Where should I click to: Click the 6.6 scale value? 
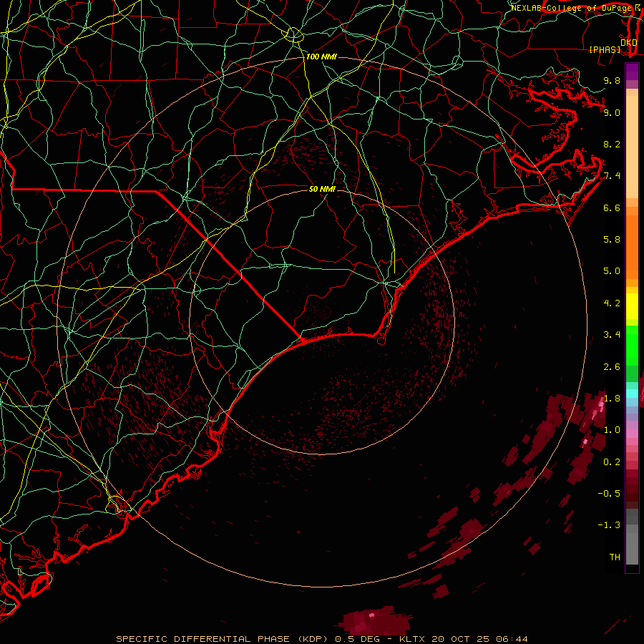pyautogui.click(x=612, y=208)
